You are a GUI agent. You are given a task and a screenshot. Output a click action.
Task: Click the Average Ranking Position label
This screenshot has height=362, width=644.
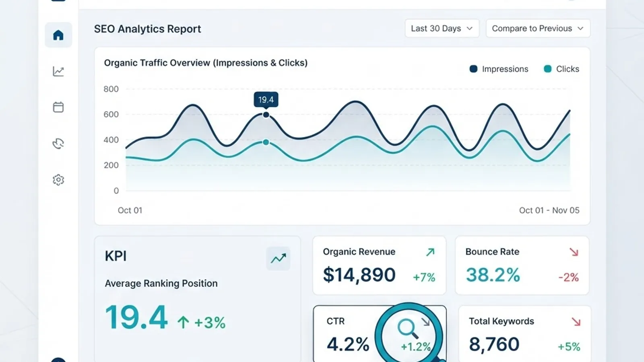(x=161, y=284)
